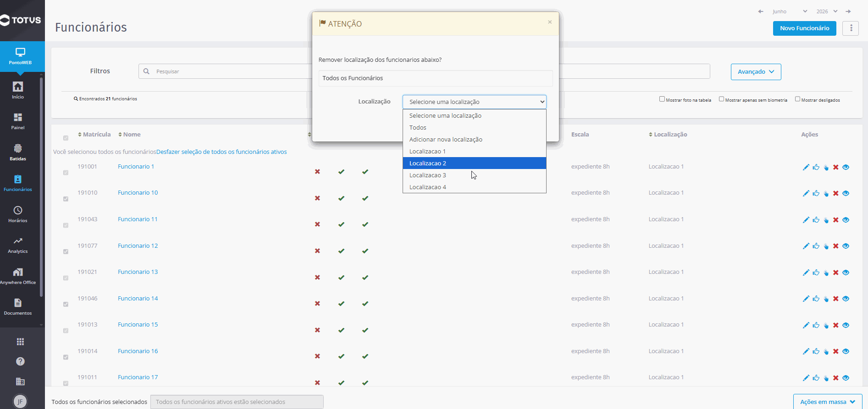Open the Junho month dropdown
The height and width of the screenshot is (409, 868).
tap(790, 11)
